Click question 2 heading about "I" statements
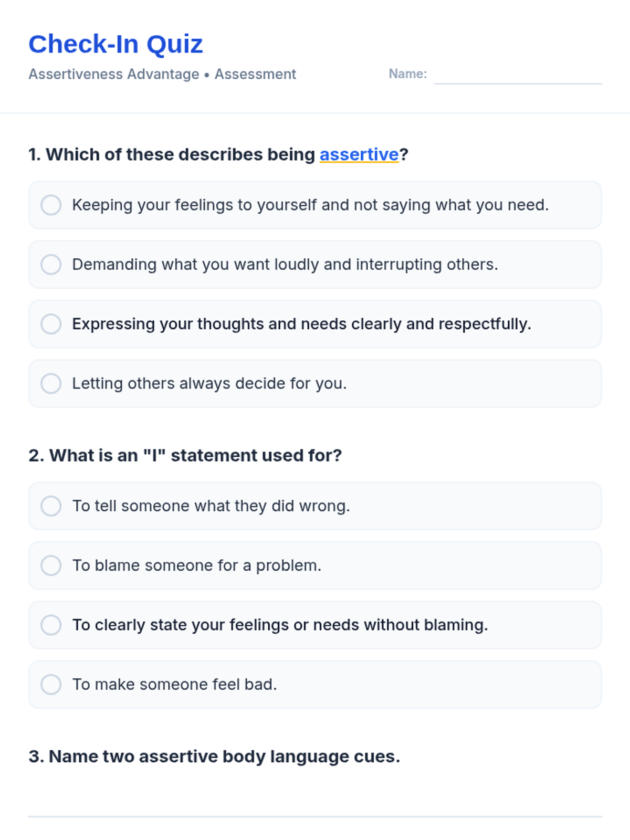 [185, 455]
